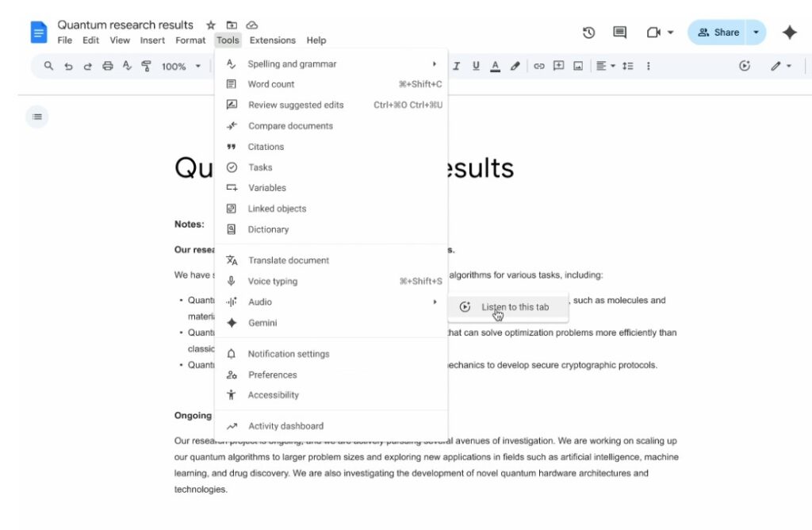Viewport: 812px width, 530px height.
Task: Print the document using printer icon
Action: (107, 66)
